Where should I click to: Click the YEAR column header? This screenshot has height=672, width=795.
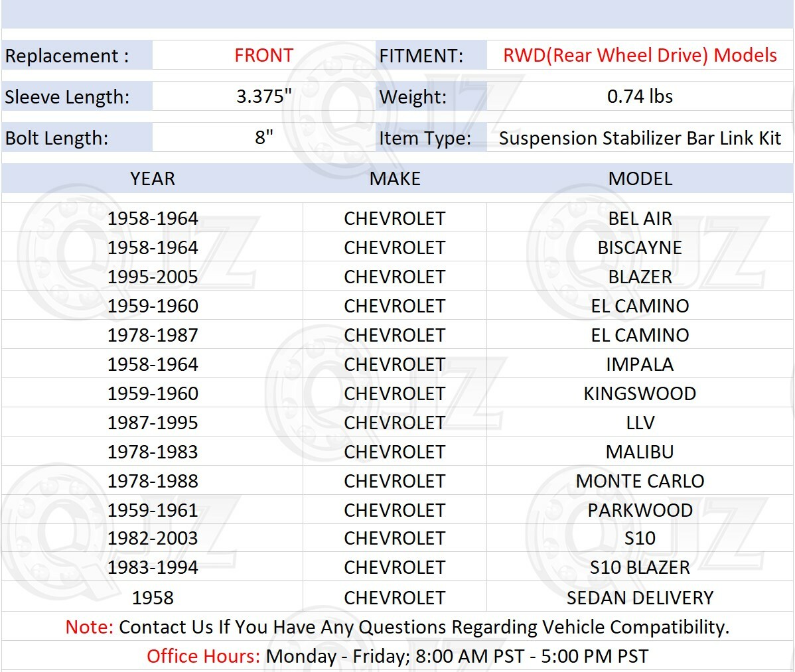click(153, 178)
